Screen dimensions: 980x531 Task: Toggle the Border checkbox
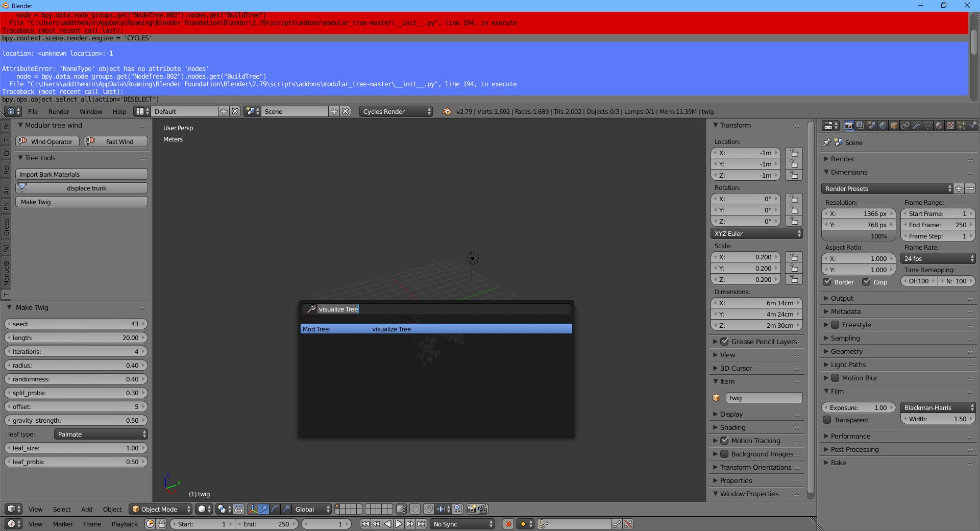pos(827,282)
